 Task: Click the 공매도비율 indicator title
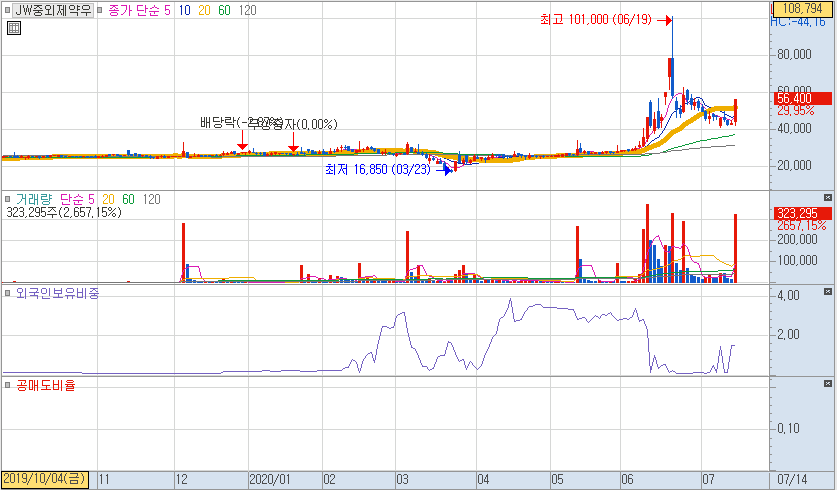(46, 385)
